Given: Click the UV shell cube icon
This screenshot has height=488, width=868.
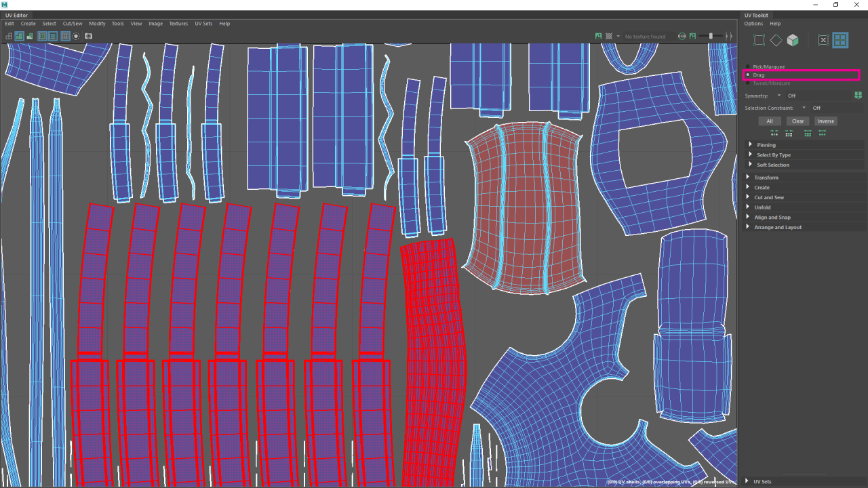Looking at the screenshot, I should [x=793, y=40].
